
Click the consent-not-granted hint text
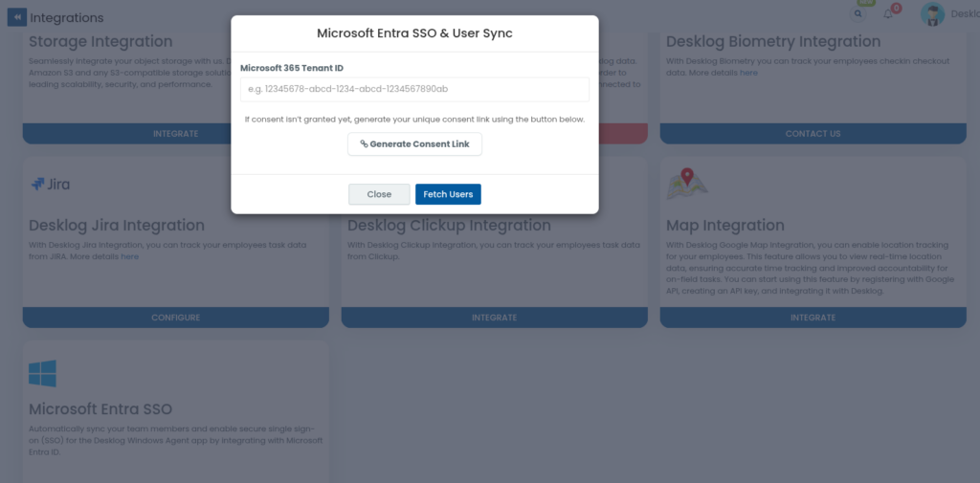point(414,119)
